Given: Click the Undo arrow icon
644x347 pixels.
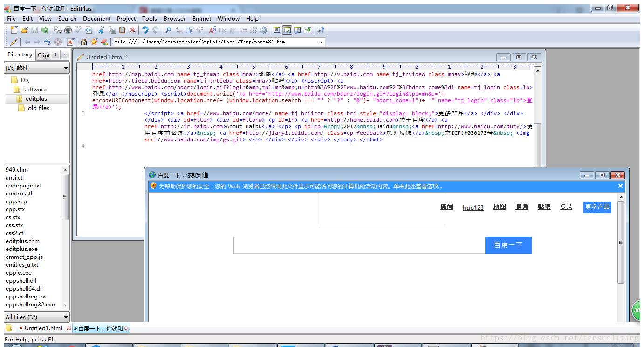Looking at the screenshot, I should (x=145, y=30).
